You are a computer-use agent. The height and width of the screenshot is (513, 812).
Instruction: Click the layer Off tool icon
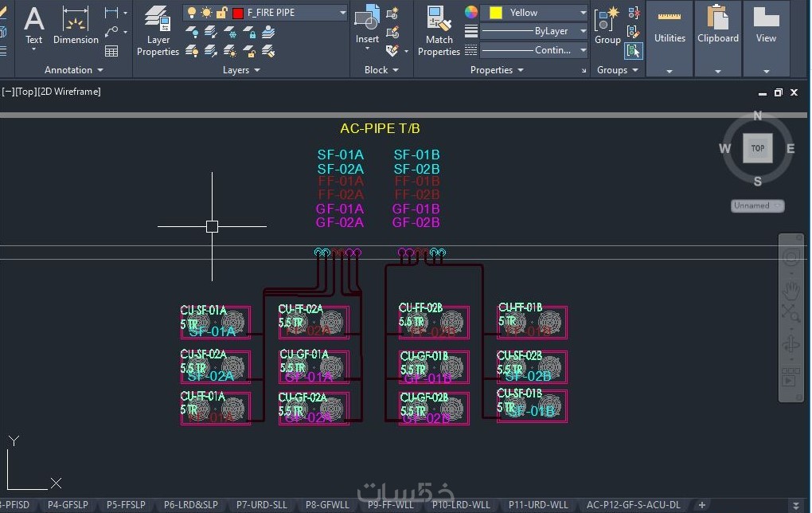[x=192, y=32]
